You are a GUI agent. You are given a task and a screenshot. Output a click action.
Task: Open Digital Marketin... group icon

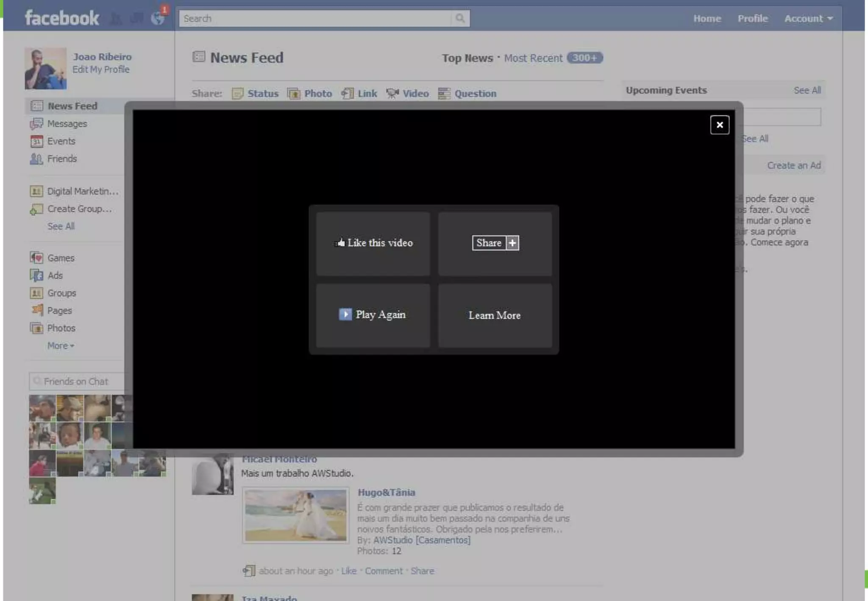[36, 192]
